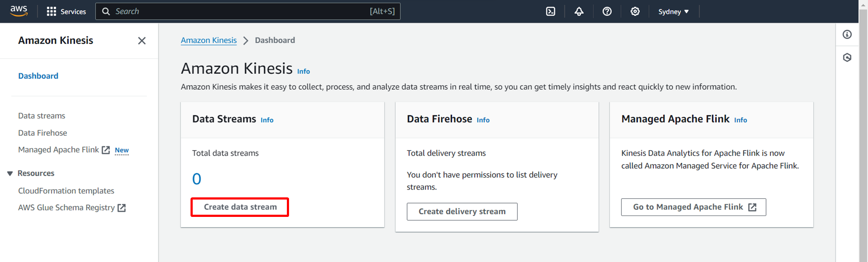This screenshot has width=868, height=262.
Task: Close the Amazon Kinesis side navigation
Action: 142,41
